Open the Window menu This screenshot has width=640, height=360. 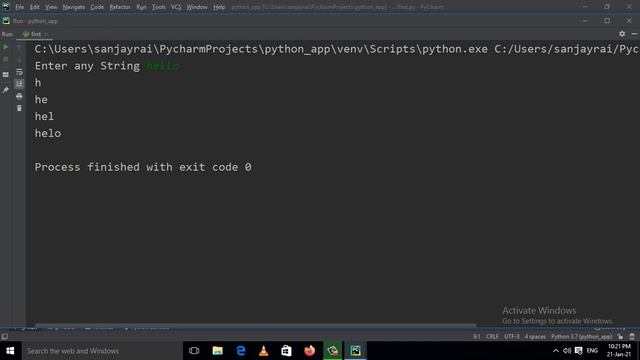[197, 7]
